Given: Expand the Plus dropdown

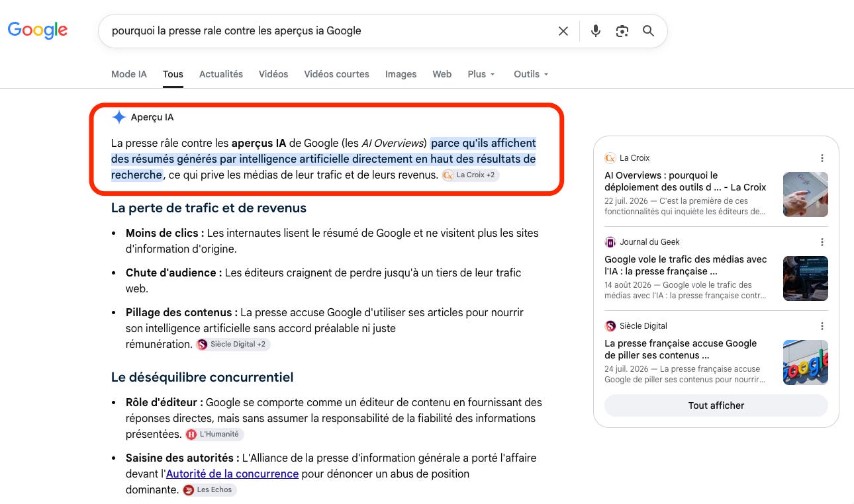Looking at the screenshot, I should coord(481,74).
